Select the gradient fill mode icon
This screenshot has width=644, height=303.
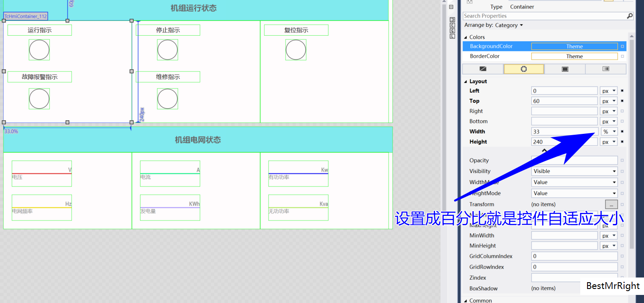(606, 68)
